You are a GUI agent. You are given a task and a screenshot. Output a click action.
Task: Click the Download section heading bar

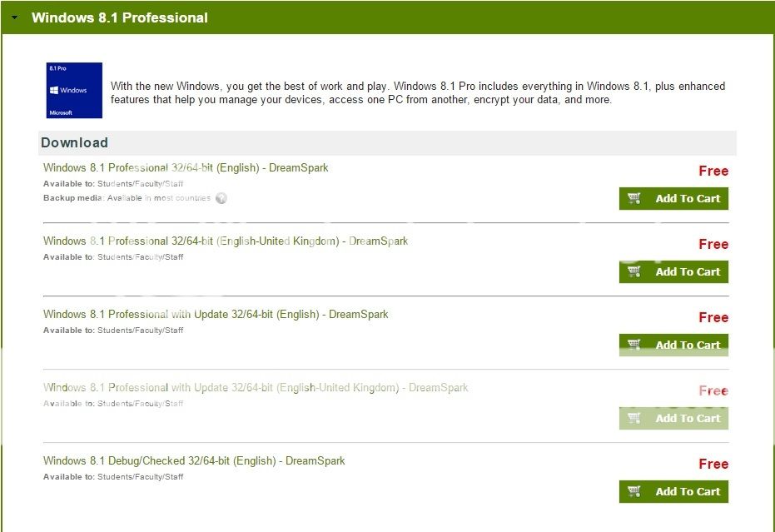pos(387,142)
